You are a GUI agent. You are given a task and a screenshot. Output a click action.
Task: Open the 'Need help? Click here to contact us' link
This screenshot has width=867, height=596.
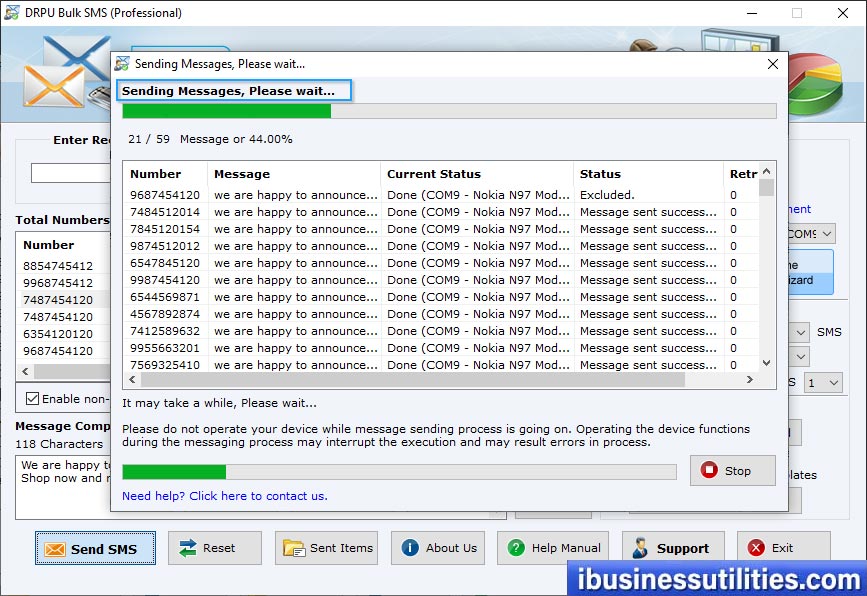(224, 496)
